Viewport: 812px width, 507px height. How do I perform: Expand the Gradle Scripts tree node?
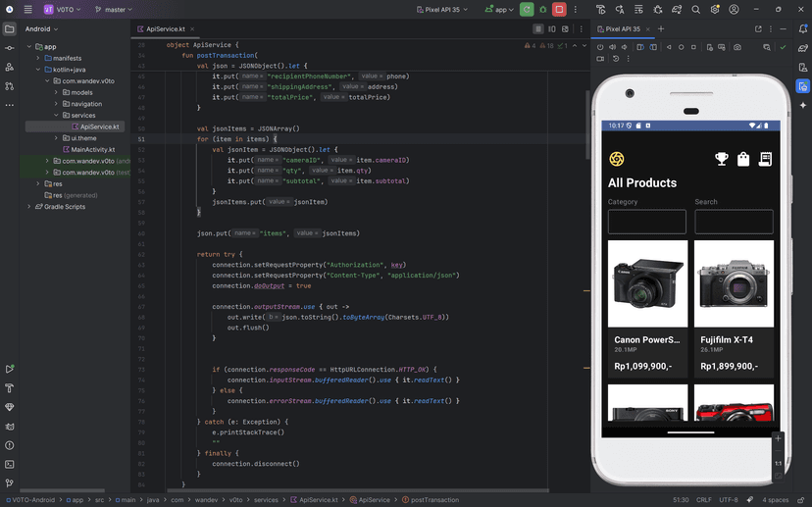(30, 207)
